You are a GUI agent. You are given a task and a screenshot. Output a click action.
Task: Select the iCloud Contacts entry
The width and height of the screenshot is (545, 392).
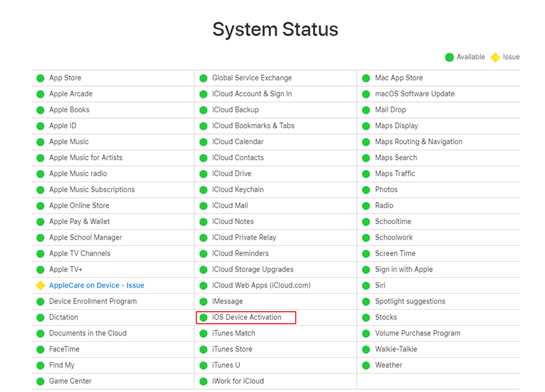[238, 158]
